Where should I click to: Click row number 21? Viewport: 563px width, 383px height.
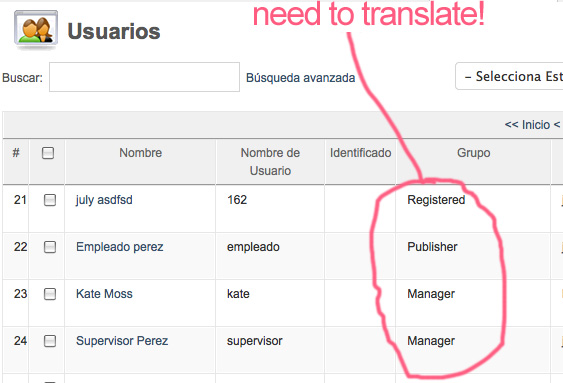(20, 200)
